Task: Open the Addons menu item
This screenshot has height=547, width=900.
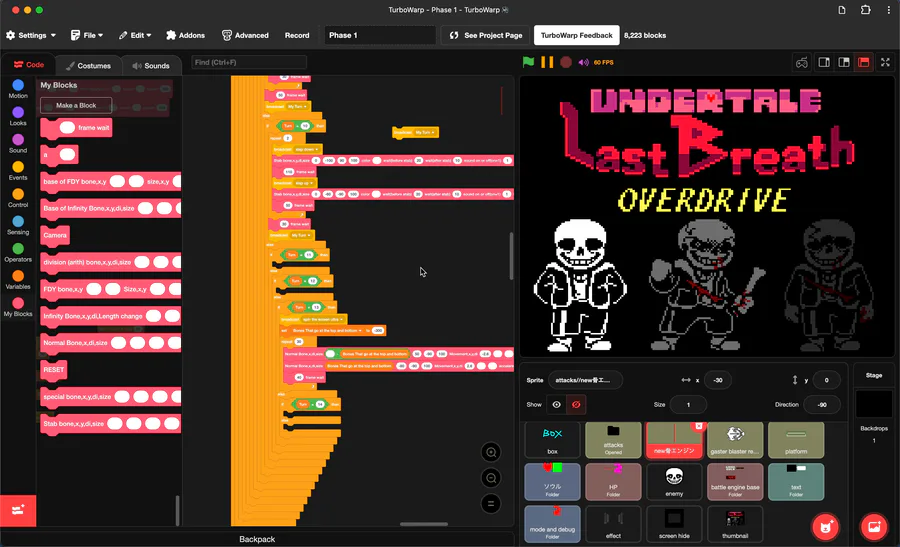Action: click(x=185, y=35)
